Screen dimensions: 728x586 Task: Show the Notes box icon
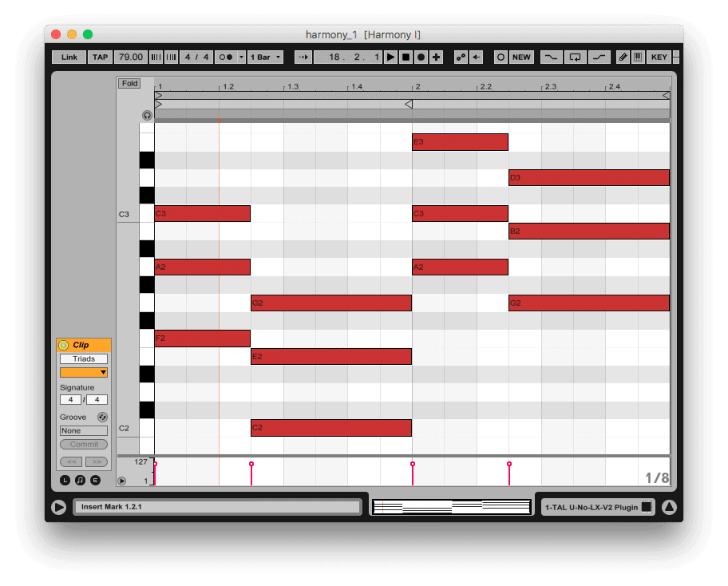80,480
